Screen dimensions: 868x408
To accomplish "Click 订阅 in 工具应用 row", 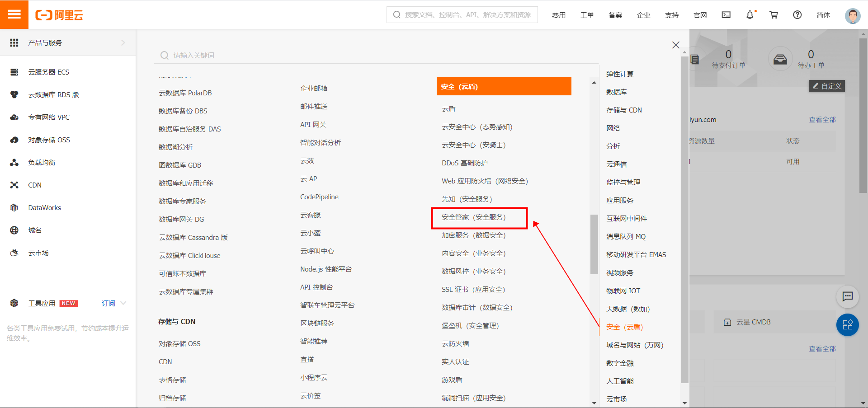I will (108, 303).
